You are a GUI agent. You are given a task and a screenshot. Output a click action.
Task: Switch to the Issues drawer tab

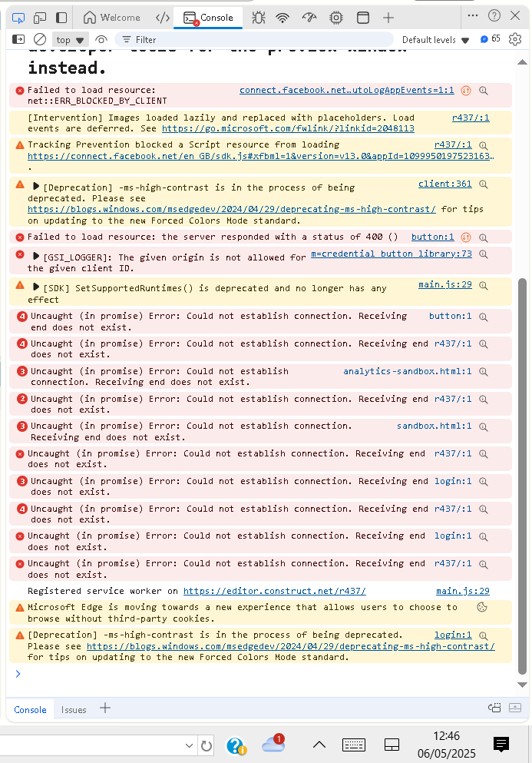(x=74, y=709)
